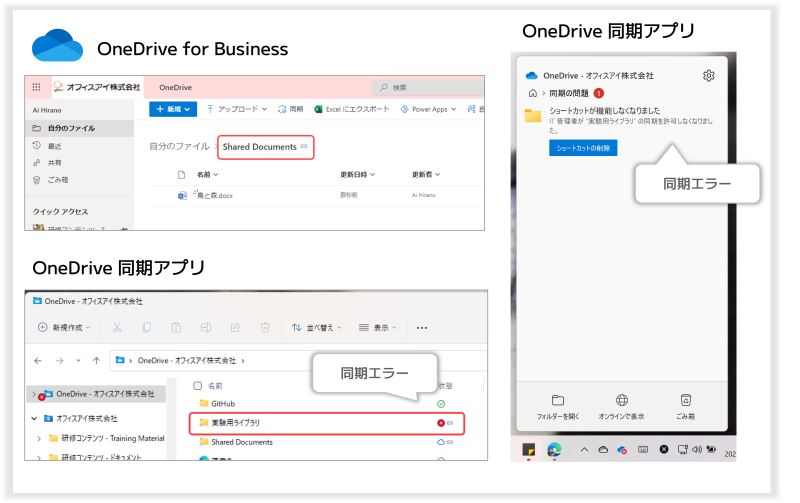Collapse the オフィスアイ株式会社 tree node
Image resolution: width=800 pixels, height=503 pixels.
(x=34, y=418)
